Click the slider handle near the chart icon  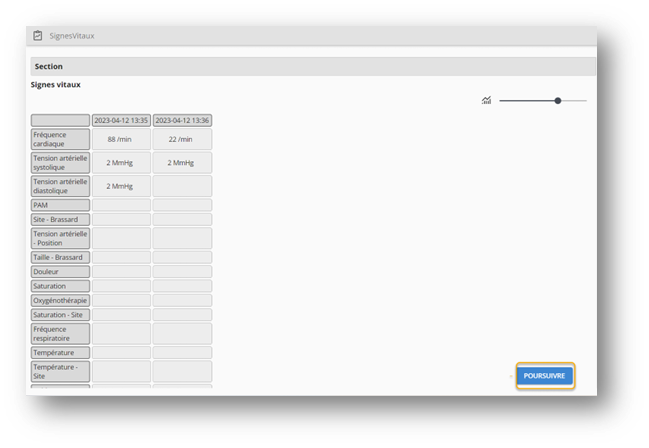coord(558,101)
